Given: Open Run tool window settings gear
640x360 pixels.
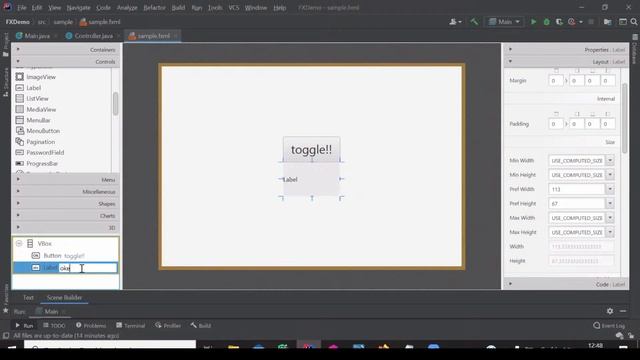Looking at the screenshot, I should point(610,311).
